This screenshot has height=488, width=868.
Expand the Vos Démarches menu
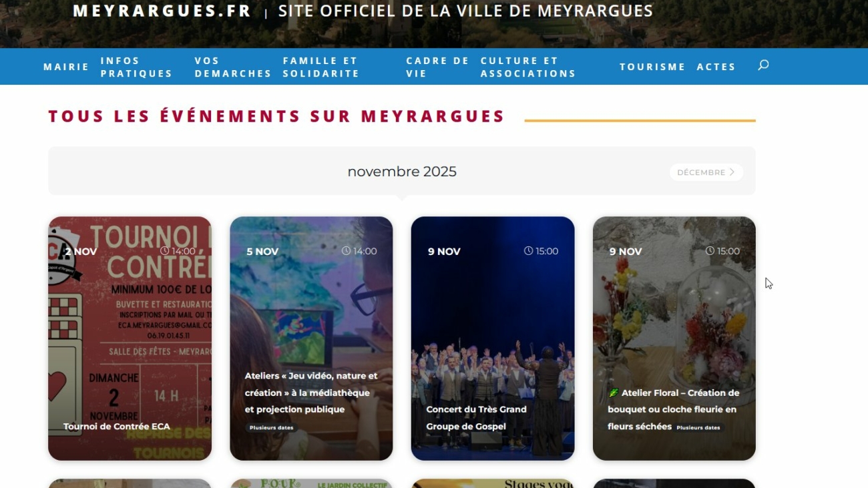coord(233,67)
